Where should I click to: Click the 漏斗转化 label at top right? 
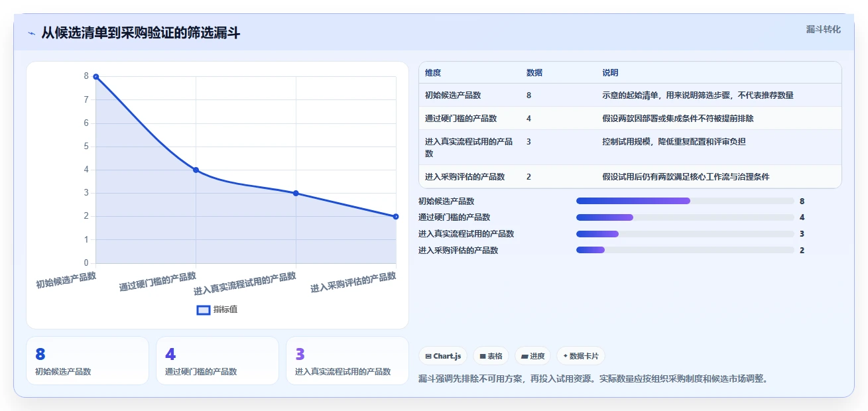(824, 29)
